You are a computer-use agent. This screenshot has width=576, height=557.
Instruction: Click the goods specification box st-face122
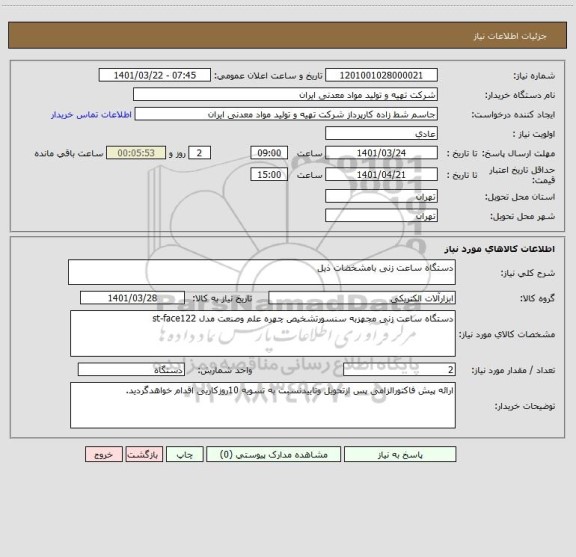pyautogui.click(x=263, y=334)
